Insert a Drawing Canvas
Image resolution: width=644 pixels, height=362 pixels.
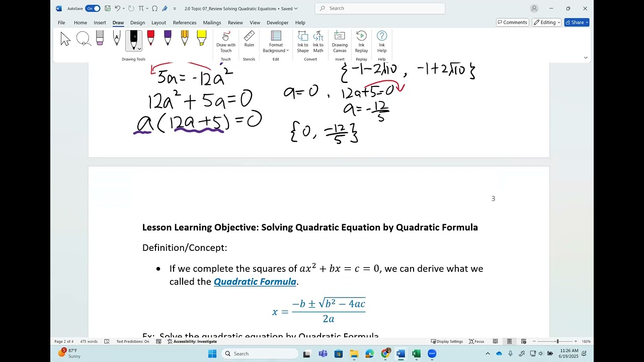pyautogui.click(x=340, y=42)
